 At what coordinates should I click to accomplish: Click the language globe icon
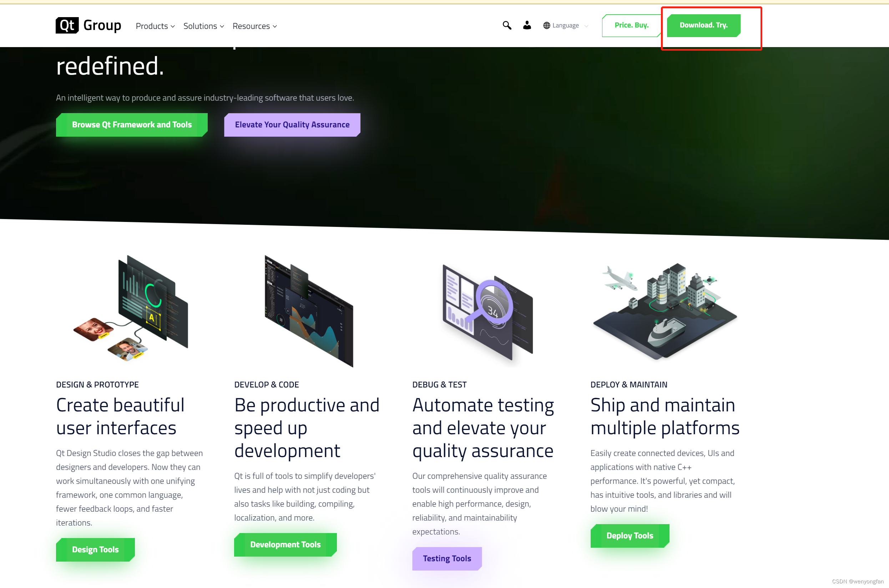(546, 25)
